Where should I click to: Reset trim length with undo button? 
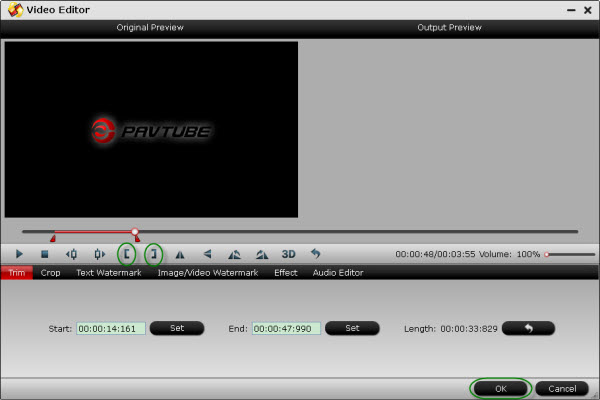tap(528, 328)
